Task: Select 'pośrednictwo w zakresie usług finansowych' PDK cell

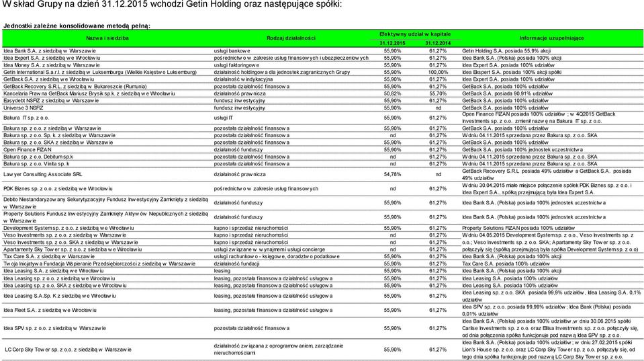Action: [x=266, y=189]
